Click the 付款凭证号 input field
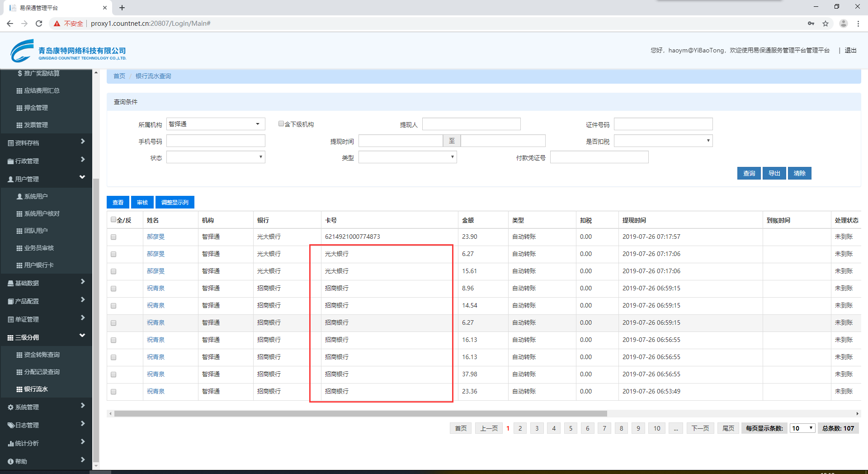868x474 pixels. point(599,157)
